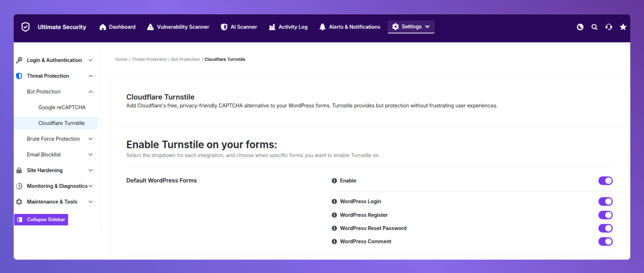Collapse the Bot Protection section
This screenshot has width=644, height=273.
pos(90,92)
